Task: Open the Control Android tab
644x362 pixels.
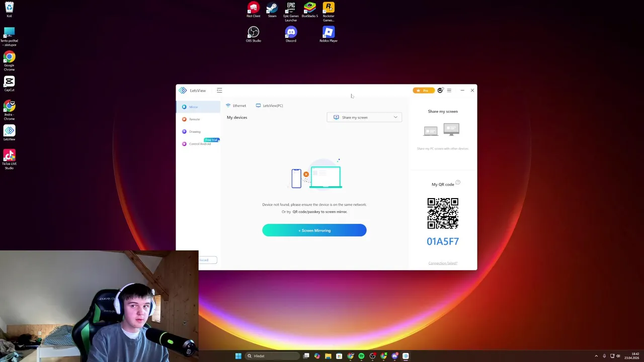Action: tap(198, 144)
